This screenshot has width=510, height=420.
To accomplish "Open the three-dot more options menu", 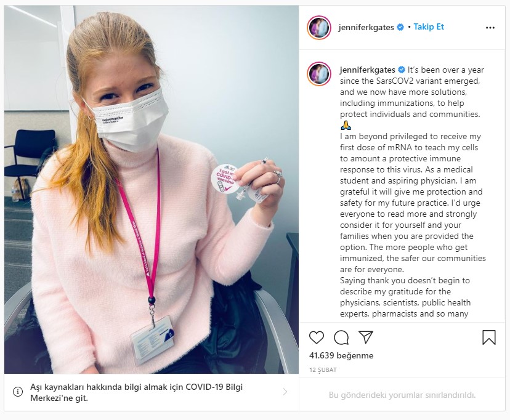I will 490,28.
